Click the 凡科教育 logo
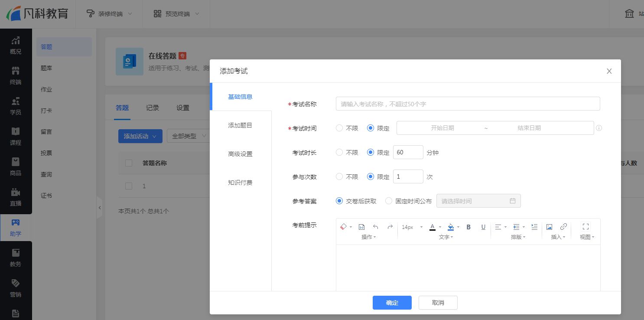Screen dimensions: 644x320 [x=37, y=13]
